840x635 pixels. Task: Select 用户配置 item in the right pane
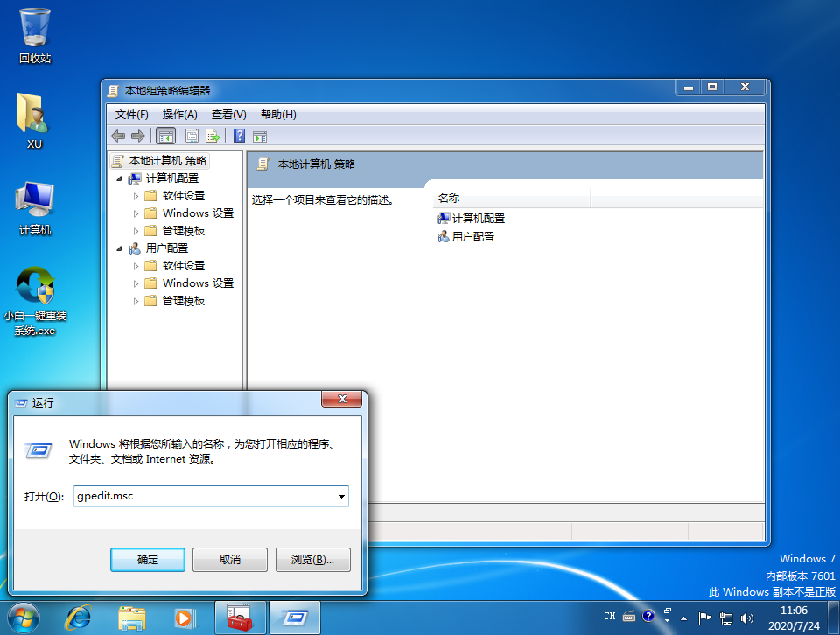pos(466,237)
